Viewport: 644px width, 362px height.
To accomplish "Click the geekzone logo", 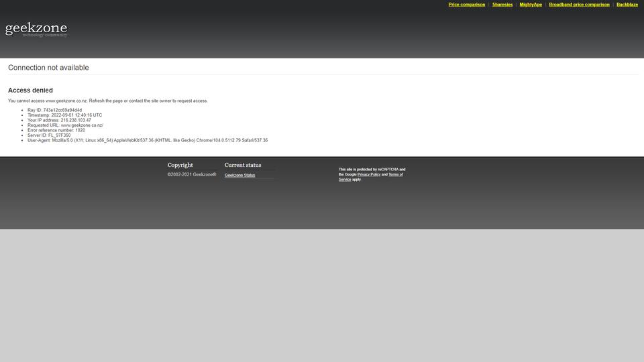I will [36, 29].
